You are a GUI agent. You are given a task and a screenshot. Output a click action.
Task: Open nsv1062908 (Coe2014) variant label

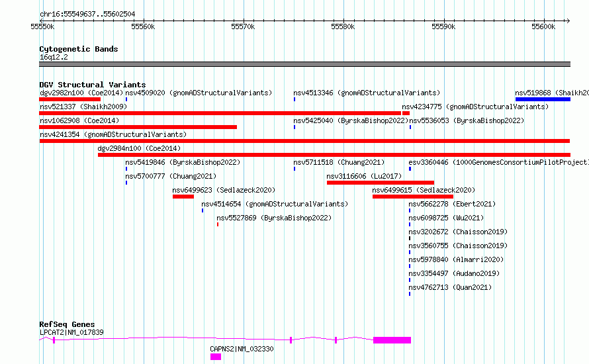click(79, 120)
